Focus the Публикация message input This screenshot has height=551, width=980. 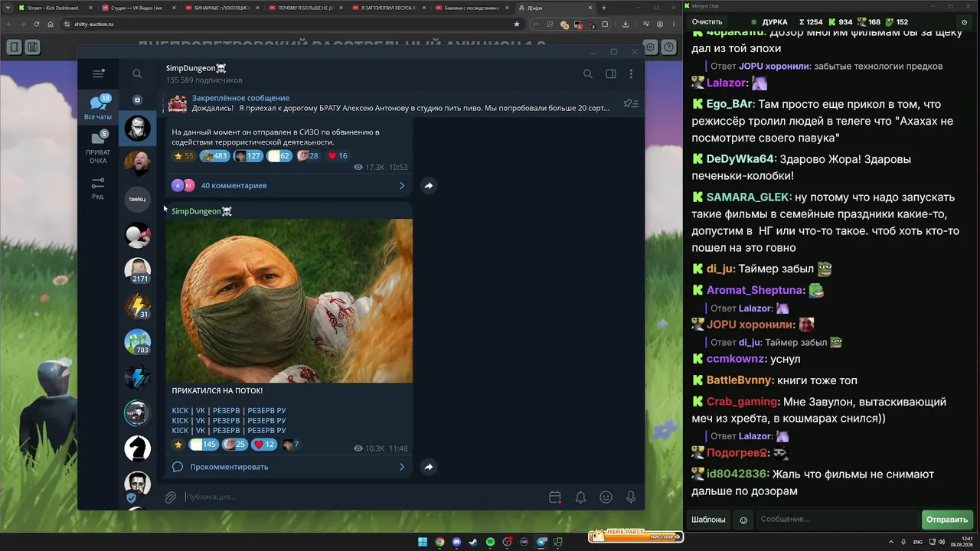364,497
